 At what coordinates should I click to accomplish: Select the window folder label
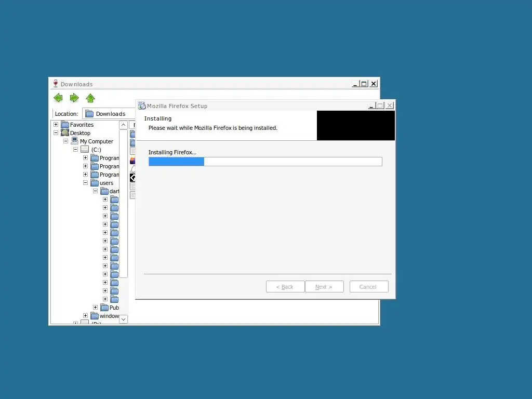109,316
